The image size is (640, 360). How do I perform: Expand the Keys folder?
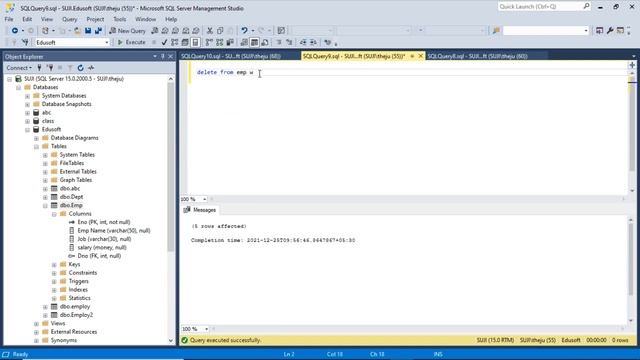pos(54,265)
